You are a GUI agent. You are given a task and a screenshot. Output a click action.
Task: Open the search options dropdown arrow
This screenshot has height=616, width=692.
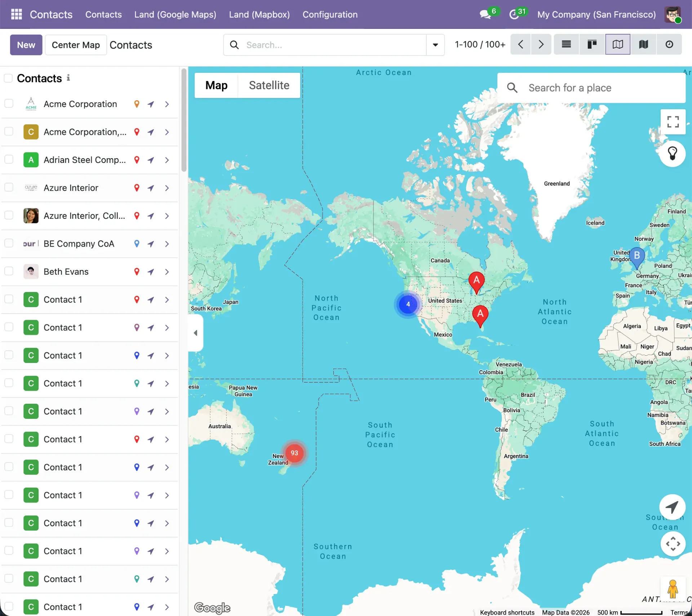pos(435,45)
